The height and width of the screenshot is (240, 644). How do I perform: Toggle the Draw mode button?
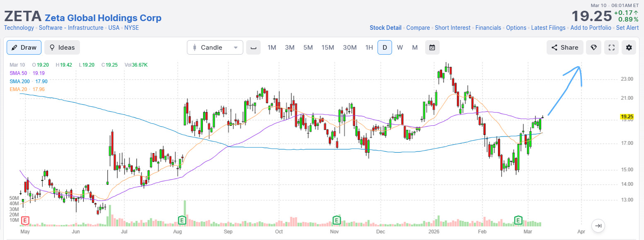(24, 48)
